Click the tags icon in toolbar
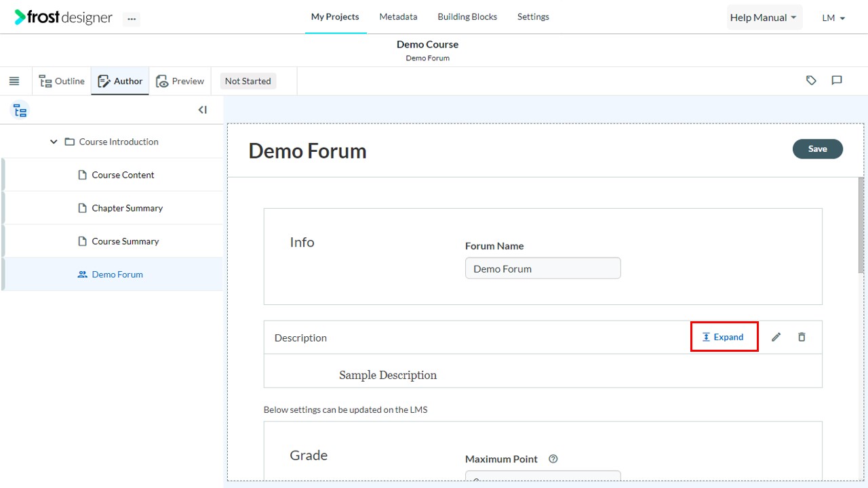The height and width of the screenshot is (488, 868). pos(811,81)
